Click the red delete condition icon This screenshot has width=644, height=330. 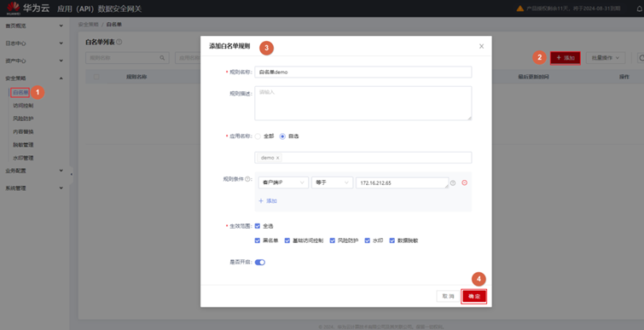tap(465, 182)
